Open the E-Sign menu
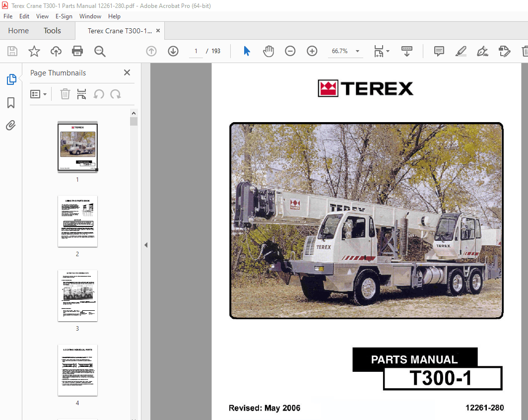528x420 pixels. [64, 16]
